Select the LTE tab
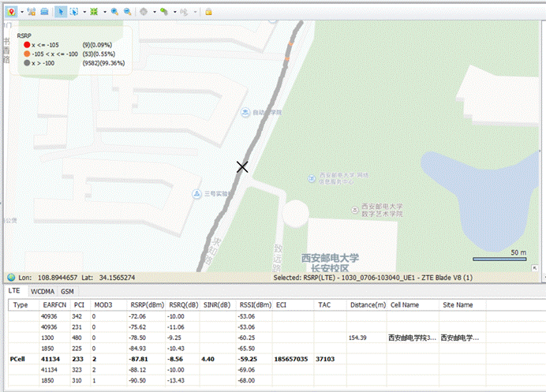Viewport: 546px width, 392px height. 14,291
